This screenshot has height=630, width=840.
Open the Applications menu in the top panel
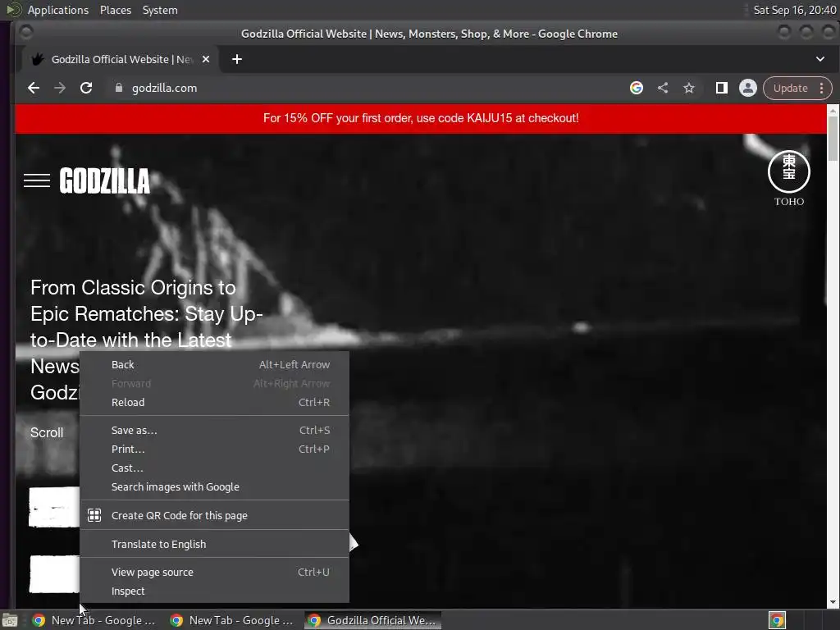click(x=58, y=10)
